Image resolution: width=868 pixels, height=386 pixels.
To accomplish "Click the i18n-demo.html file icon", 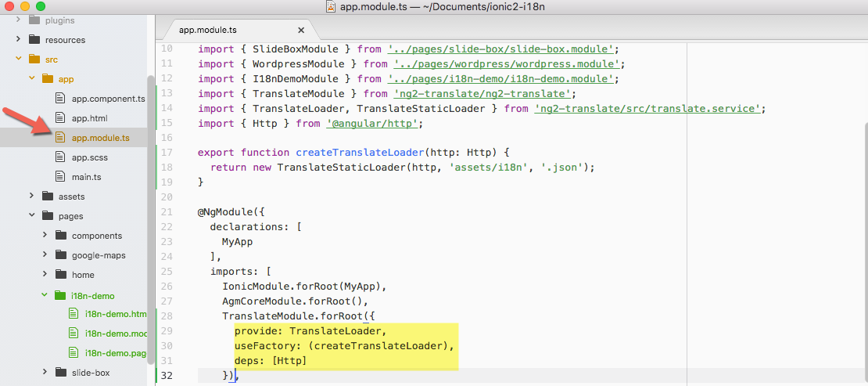I will [x=74, y=313].
